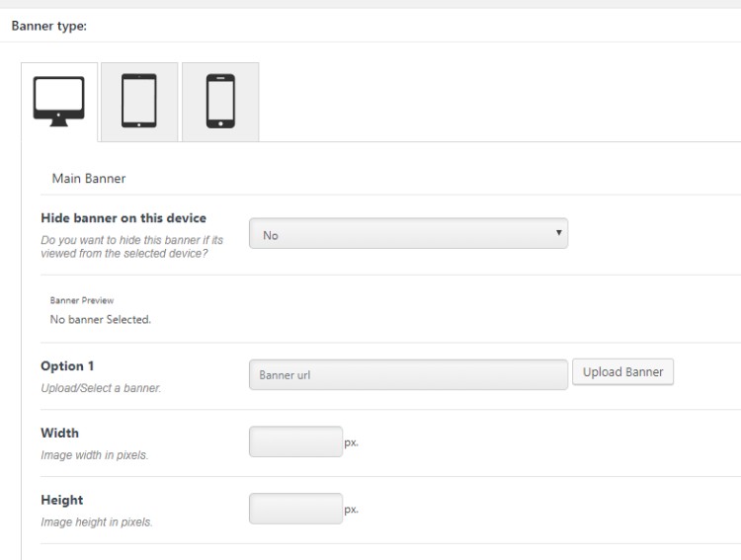Switch to the smartphone device tab
741x560 pixels.
tap(220, 102)
